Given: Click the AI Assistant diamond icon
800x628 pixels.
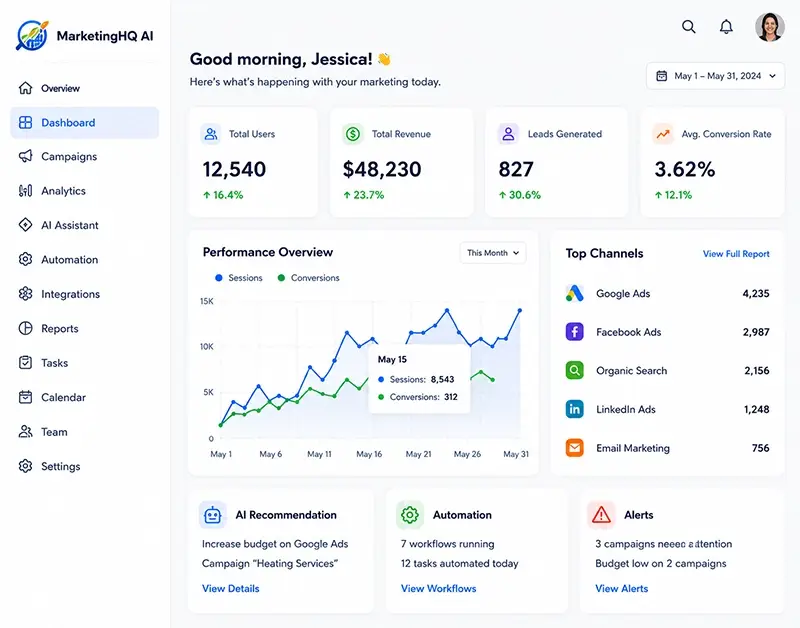Looking at the screenshot, I should [x=26, y=225].
